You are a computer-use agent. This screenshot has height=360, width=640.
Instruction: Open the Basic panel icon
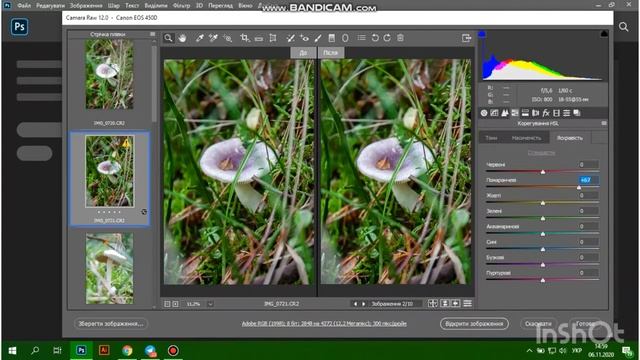pyautogui.click(x=484, y=113)
